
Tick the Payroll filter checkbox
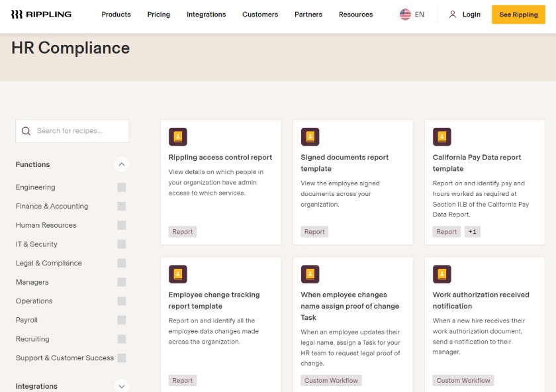122,320
